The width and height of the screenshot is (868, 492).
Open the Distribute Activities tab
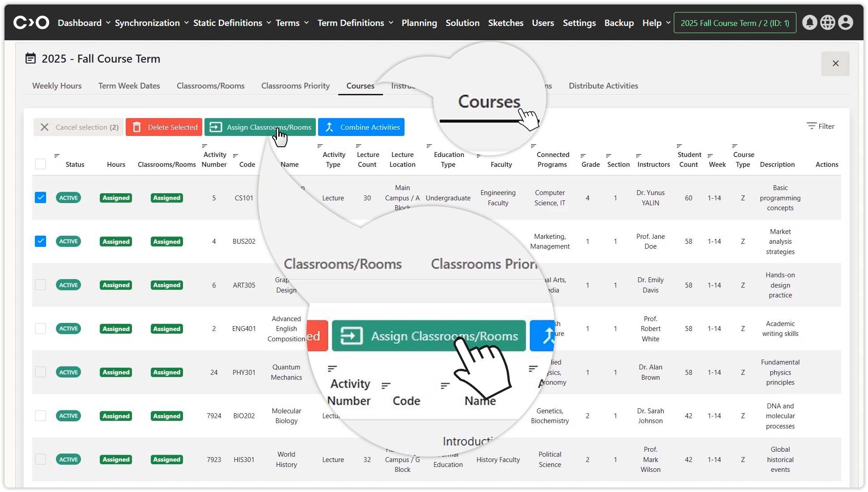point(603,86)
